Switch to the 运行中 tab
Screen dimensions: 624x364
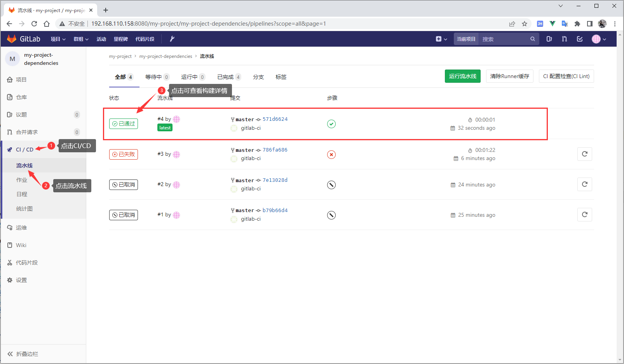point(193,77)
